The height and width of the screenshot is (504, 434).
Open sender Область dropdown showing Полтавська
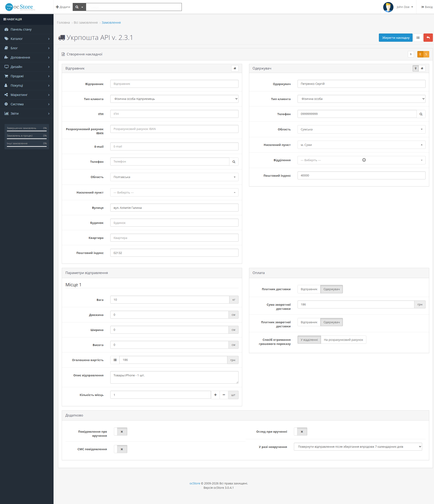tap(174, 177)
